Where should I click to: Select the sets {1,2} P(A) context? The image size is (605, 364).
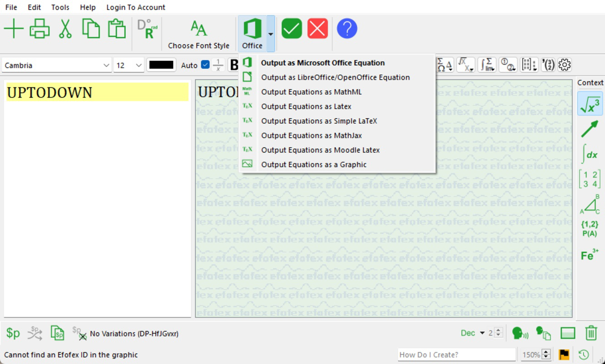pyautogui.click(x=590, y=229)
